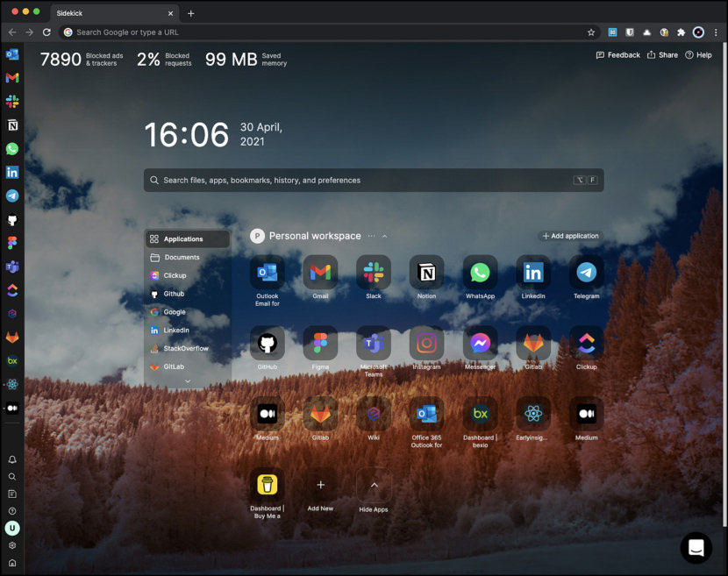Expand the Personal workspace dropdown

point(384,236)
